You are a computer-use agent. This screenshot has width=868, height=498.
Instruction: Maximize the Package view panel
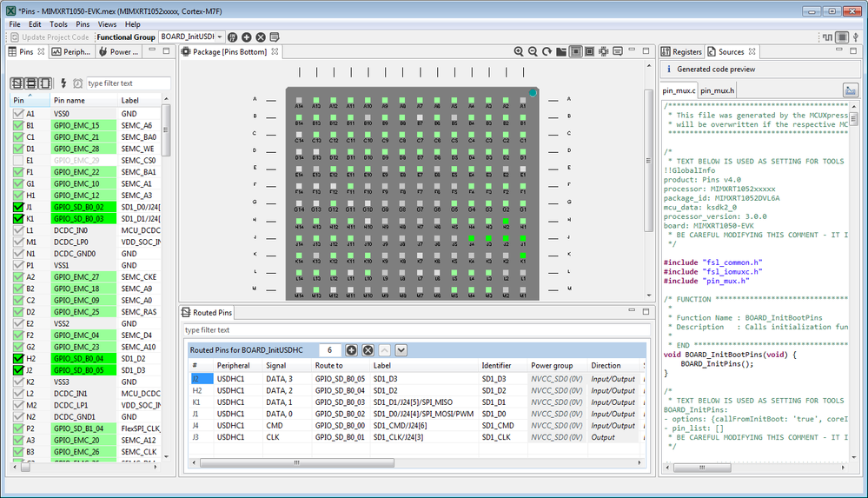(x=645, y=52)
